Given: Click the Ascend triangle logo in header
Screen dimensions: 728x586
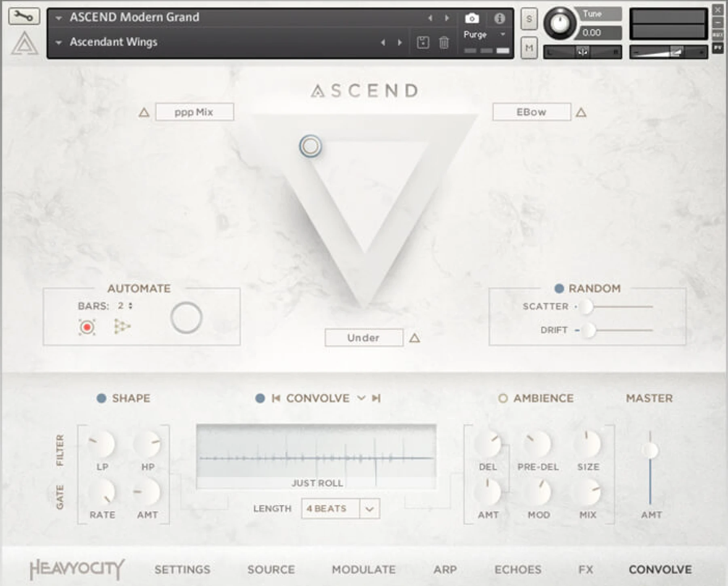Looking at the screenshot, I should [x=25, y=43].
